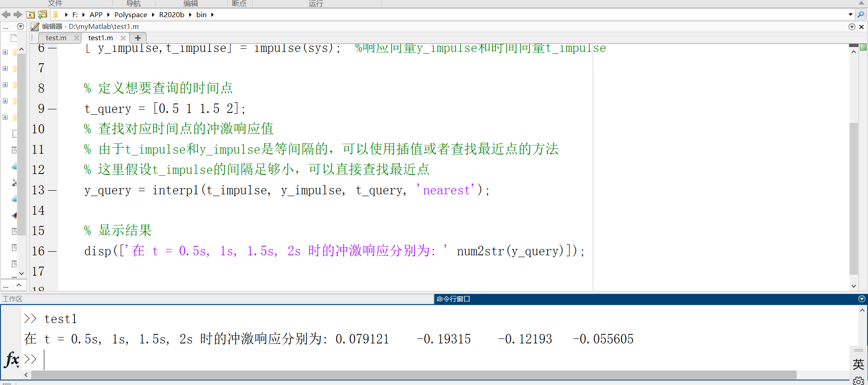This screenshot has height=385, width=868.
Task: Collapse the toolstrip with the top-right triangle
Action: pos(862,3)
